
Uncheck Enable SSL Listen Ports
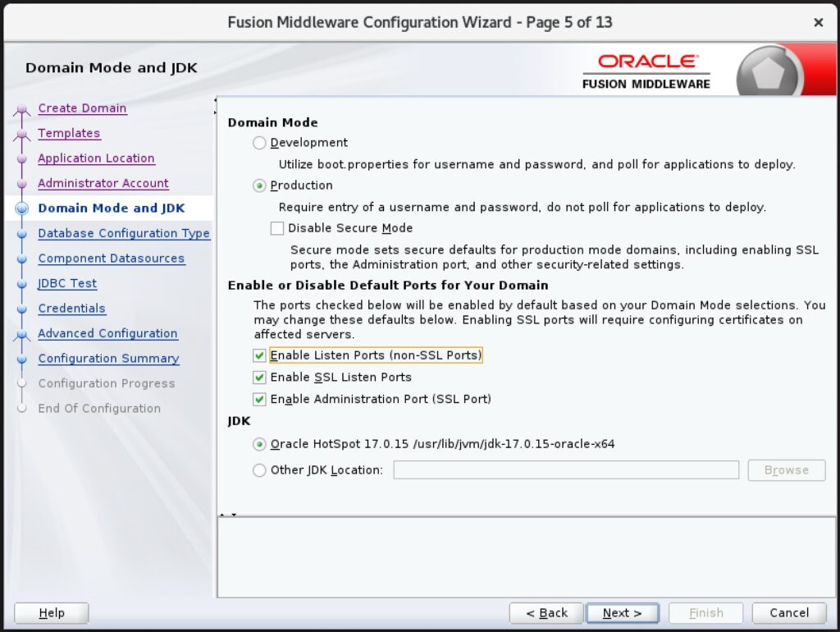[x=259, y=378]
